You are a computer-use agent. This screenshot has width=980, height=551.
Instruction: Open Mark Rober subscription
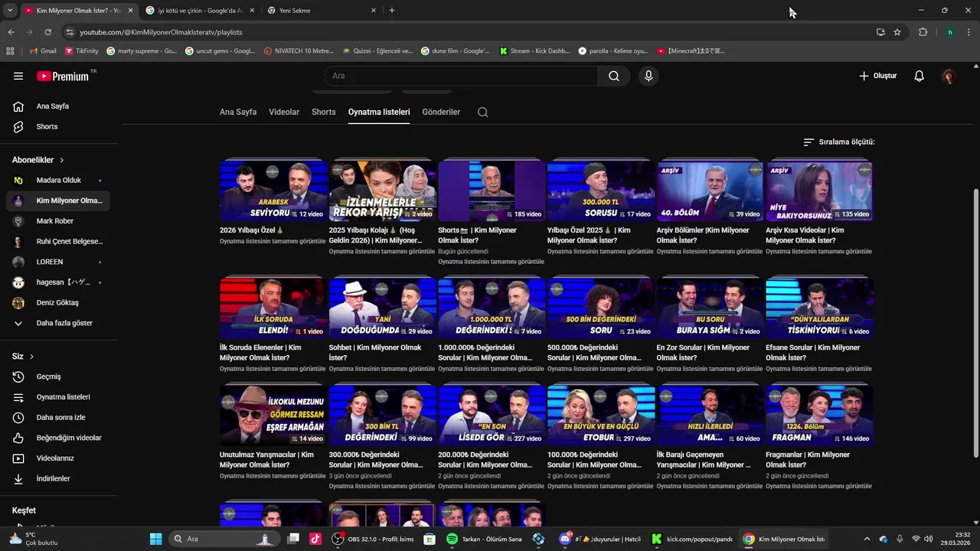(59, 221)
